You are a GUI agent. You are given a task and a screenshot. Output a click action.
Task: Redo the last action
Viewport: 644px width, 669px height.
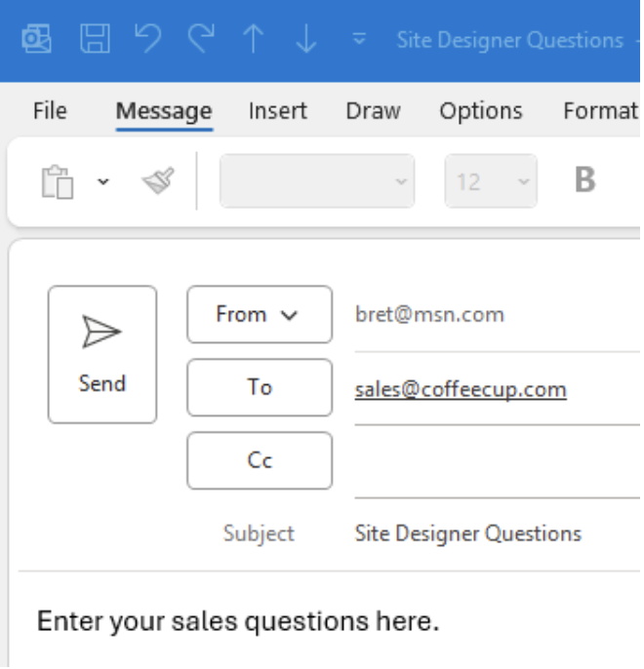pyautogui.click(x=201, y=38)
